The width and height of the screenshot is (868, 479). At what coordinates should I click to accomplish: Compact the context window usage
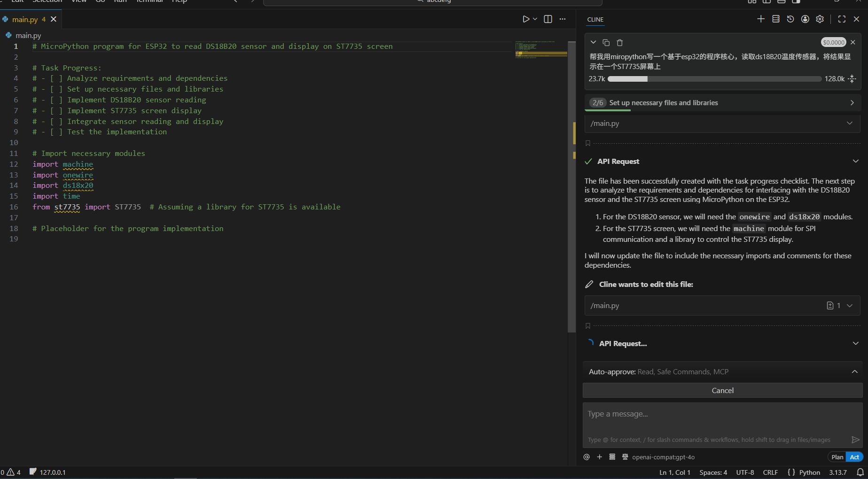click(852, 79)
